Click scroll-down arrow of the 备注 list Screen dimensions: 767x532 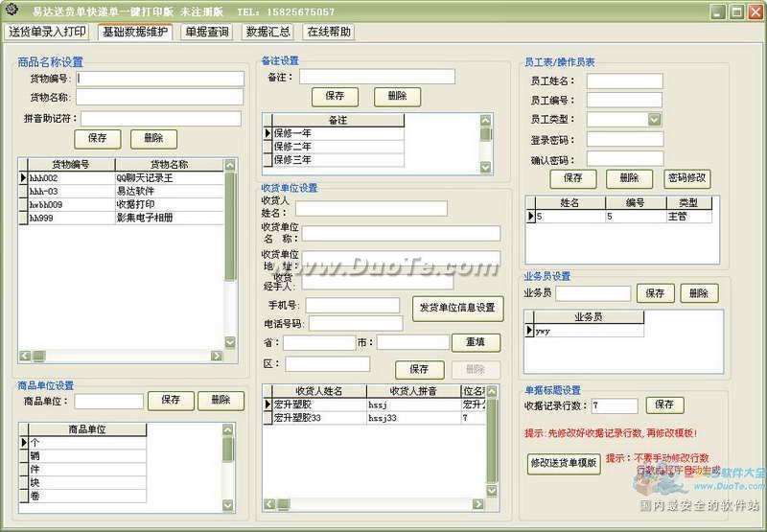[x=485, y=166]
